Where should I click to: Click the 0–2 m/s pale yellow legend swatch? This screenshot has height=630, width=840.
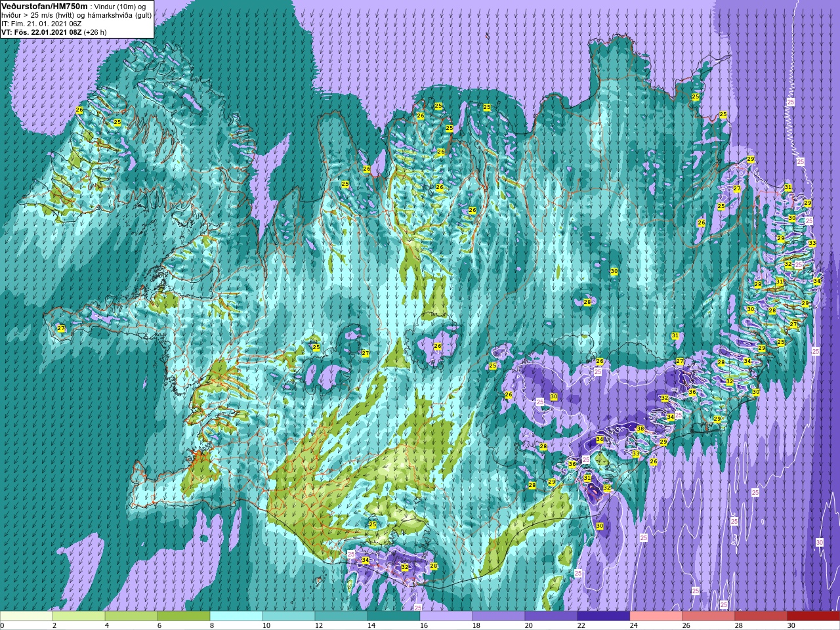pyautogui.click(x=26, y=616)
